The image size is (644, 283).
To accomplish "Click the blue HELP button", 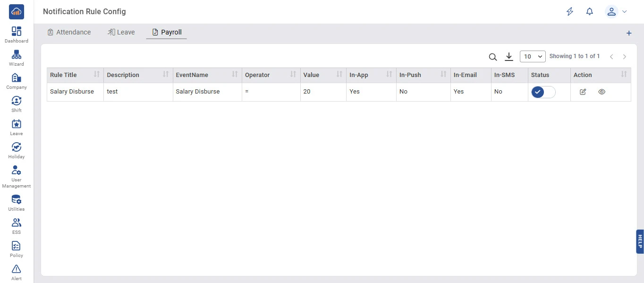I will click(640, 241).
